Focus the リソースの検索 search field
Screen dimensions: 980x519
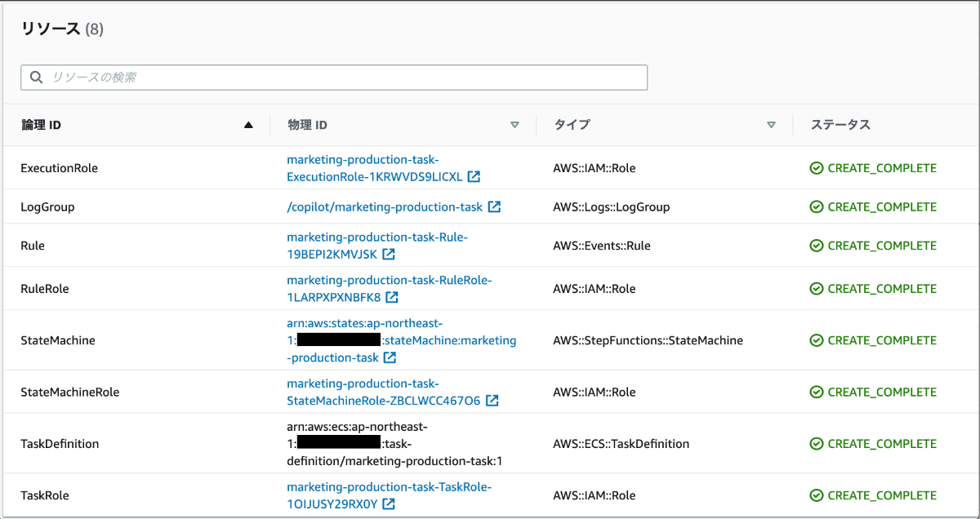(343, 78)
